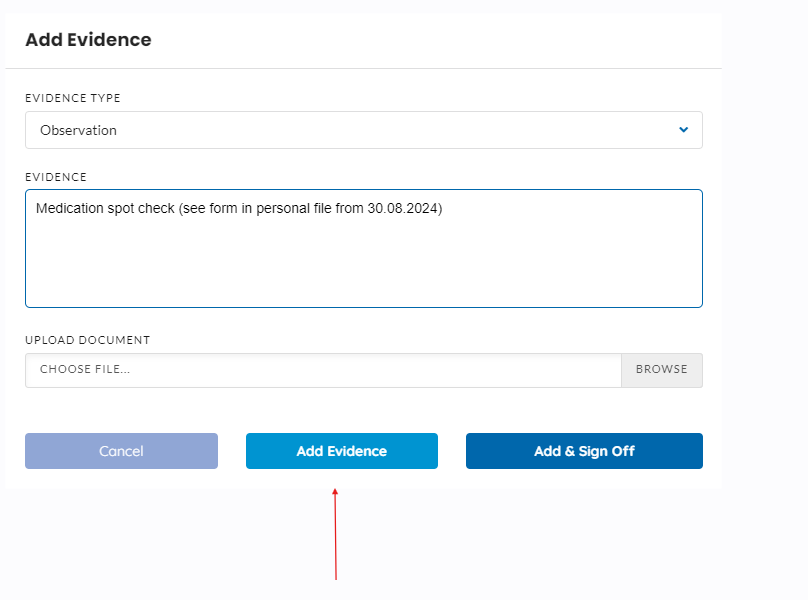Click inside the Evidence text area
The height and width of the screenshot is (600, 808).
(x=364, y=248)
